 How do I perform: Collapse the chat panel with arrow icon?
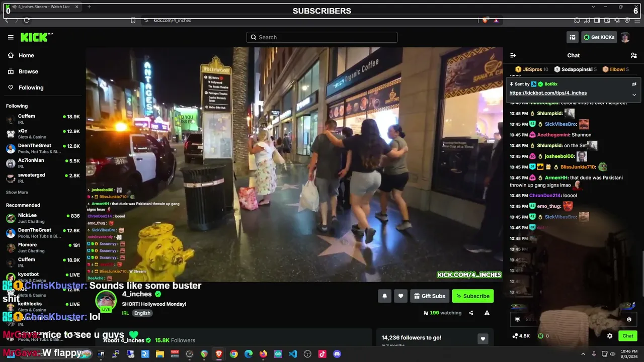click(513, 55)
